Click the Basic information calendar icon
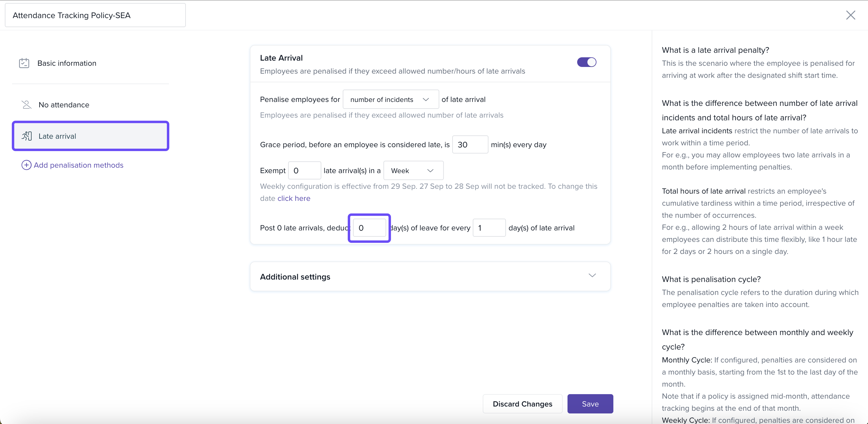Viewport: 868px width, 424px height. [24, 63]
